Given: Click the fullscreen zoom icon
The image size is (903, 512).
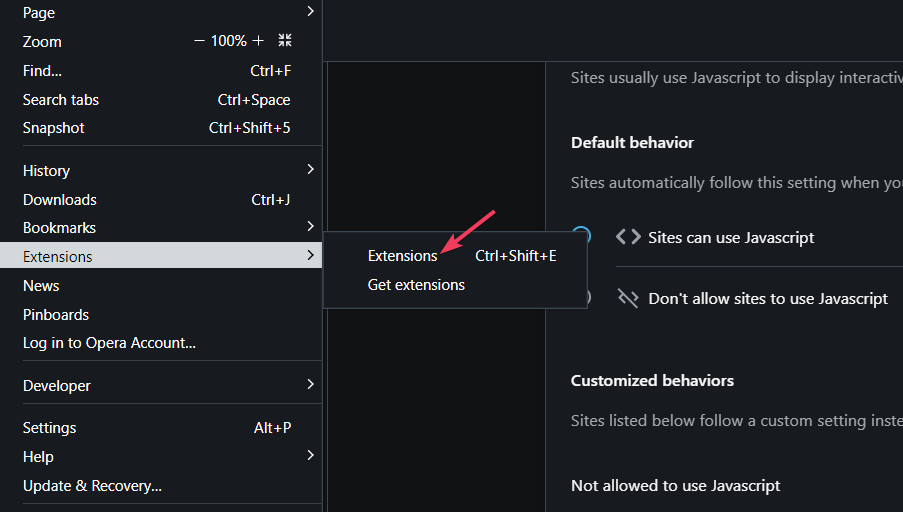Looking at the screenshot, I should 285,40.
